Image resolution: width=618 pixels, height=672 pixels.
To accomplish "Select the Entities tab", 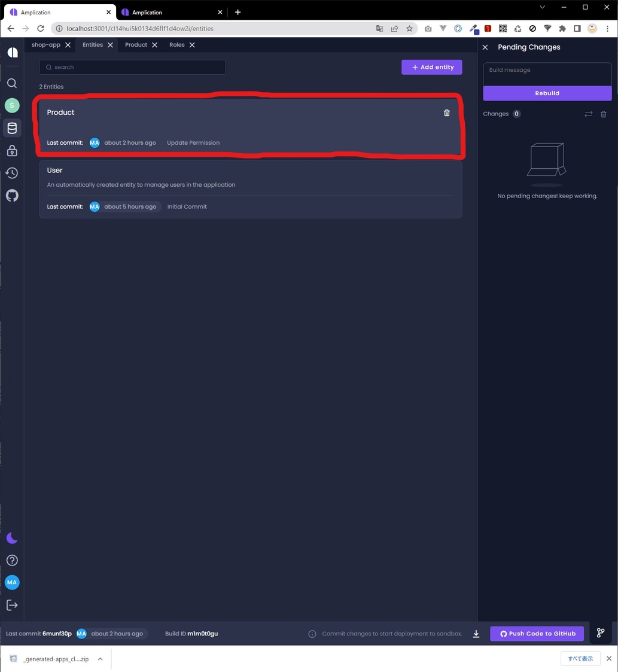I will (x=93, y=44).
